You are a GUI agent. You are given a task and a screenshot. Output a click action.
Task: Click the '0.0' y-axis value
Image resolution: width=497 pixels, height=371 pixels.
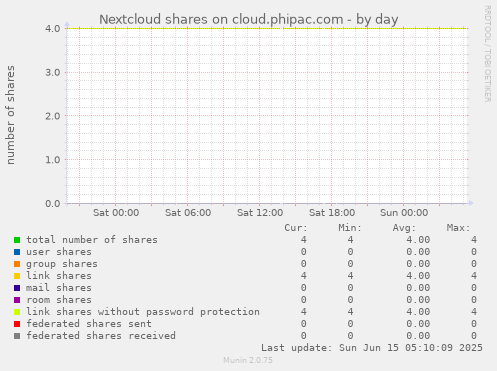53,203
